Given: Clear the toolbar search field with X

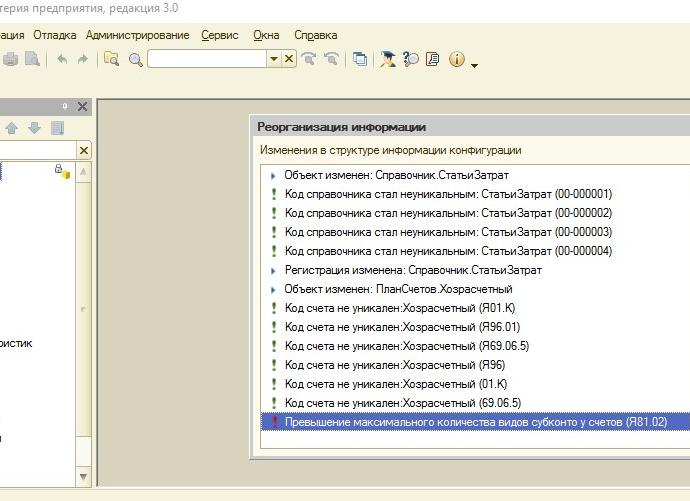Looking at the screenshot, I should tap(289, 59).
